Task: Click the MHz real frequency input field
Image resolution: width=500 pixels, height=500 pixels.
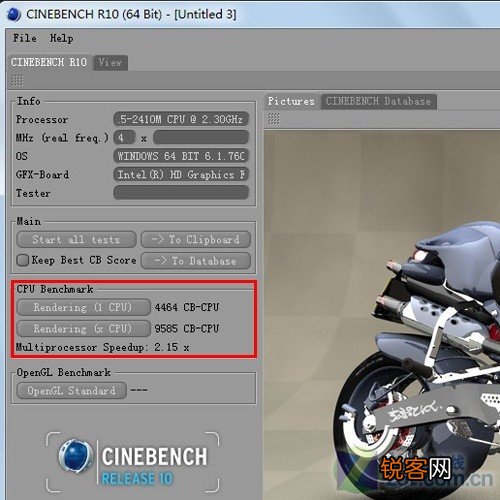Action: point(201,137)
